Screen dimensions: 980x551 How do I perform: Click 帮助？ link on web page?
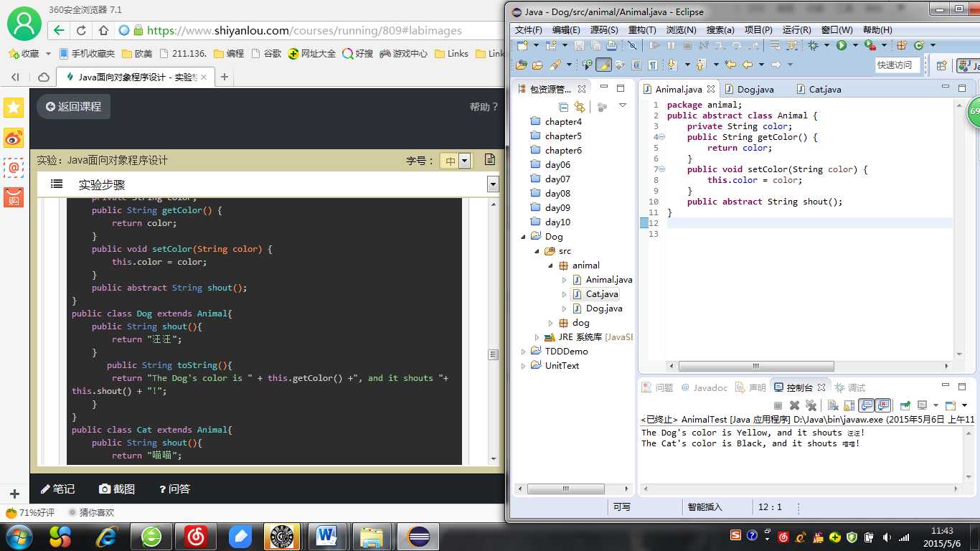[x=484, y=106]
